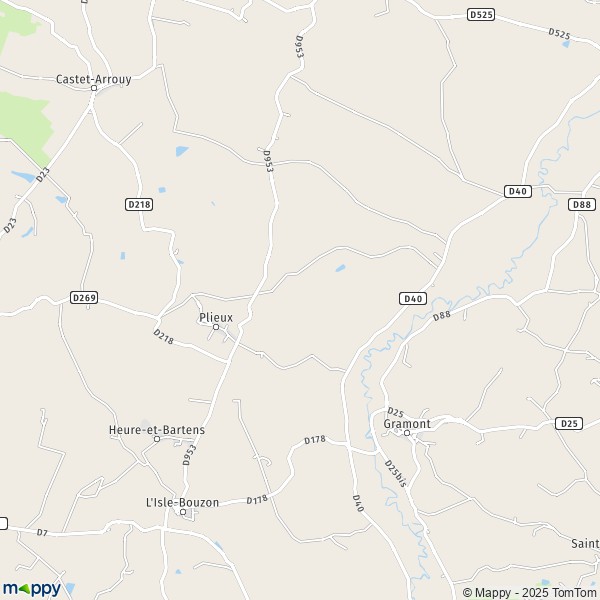Click the D25 road shield near Gramont

pyautogui.click(x=569, y=423)
